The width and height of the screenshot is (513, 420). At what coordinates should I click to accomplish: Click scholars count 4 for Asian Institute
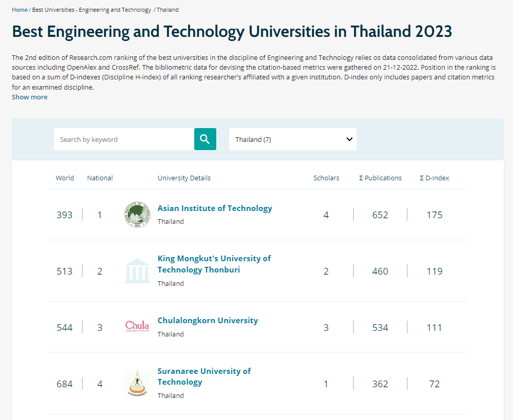coord(326,215)
